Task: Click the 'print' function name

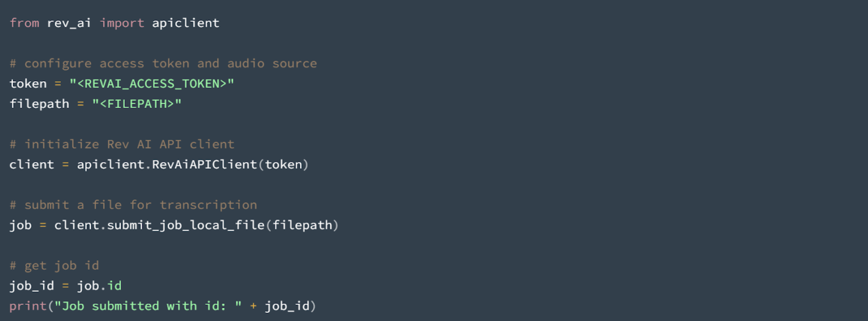Action: [28, 306]
